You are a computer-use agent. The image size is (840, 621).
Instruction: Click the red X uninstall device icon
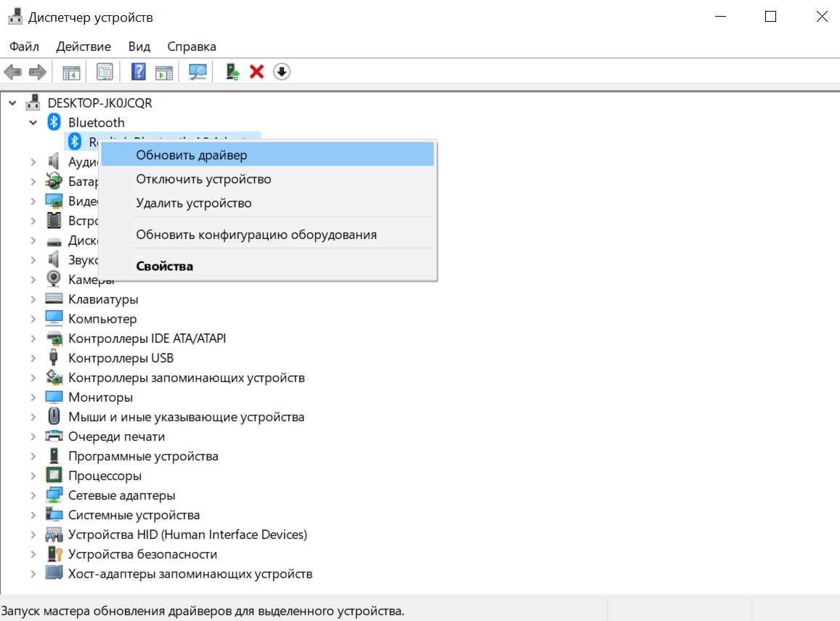(x=256, y=72)
